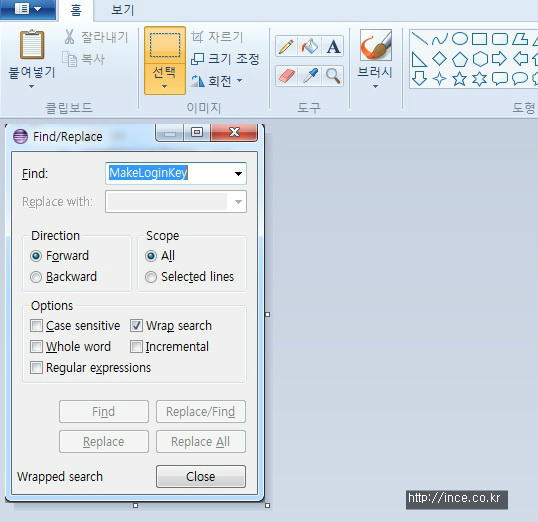
Task: Choose the Oval shape
Action: (460, 39)
